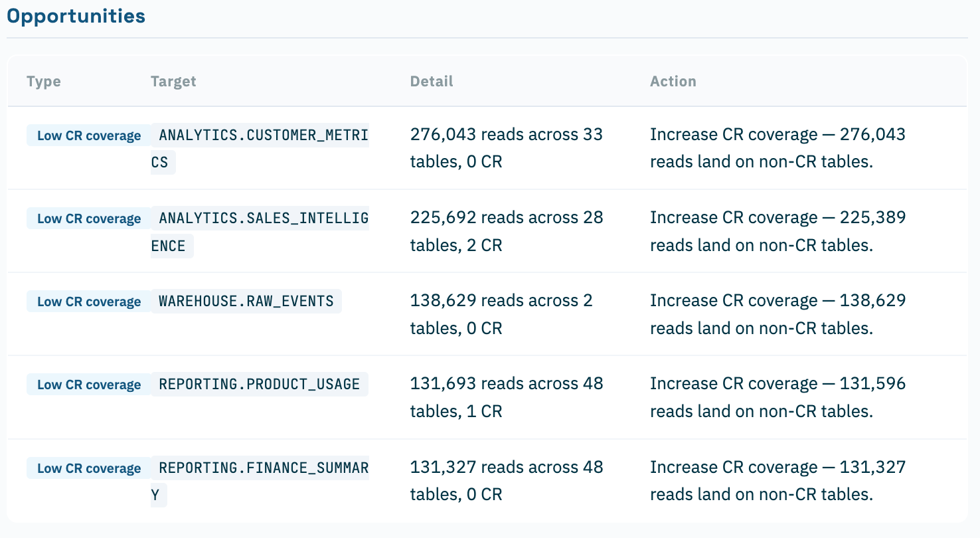Select the ANALYTICS.SALES_INTELLIGENCE target cell

260,232
